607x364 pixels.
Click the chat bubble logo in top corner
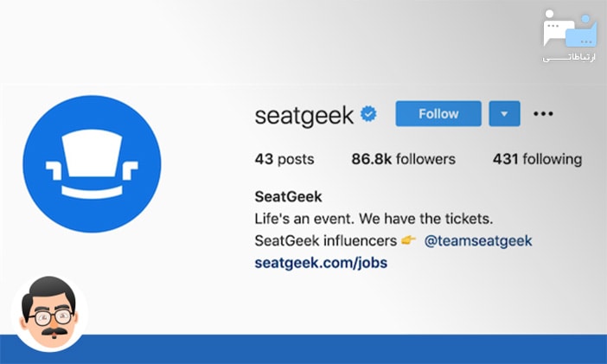570,29
